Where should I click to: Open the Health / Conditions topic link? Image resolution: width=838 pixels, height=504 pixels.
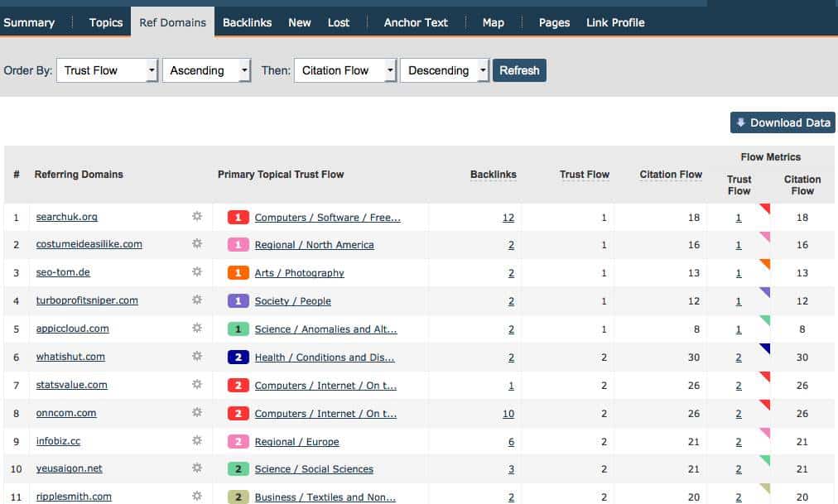[325, 358]
